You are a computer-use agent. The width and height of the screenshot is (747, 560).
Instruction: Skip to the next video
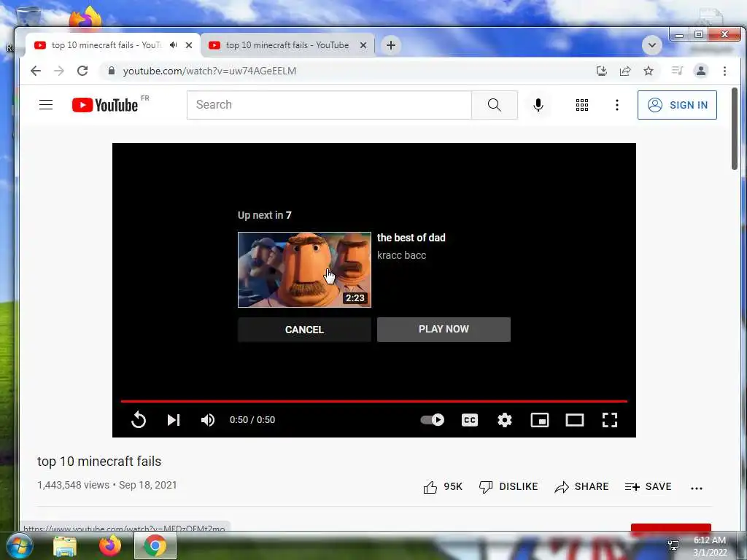pos(174,419)
